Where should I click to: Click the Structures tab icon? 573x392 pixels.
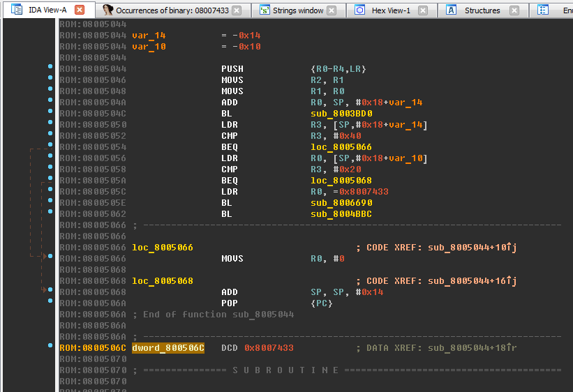click(452, 10)
